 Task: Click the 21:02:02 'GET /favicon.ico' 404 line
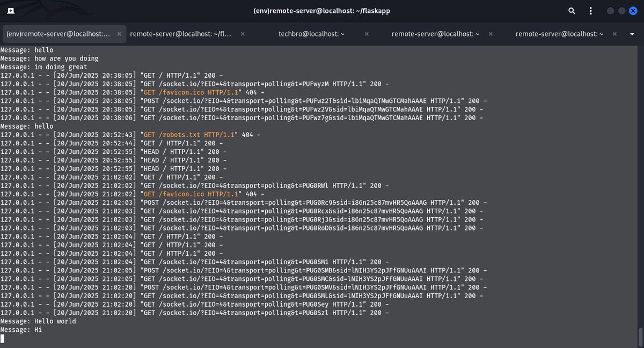point(133,194)
